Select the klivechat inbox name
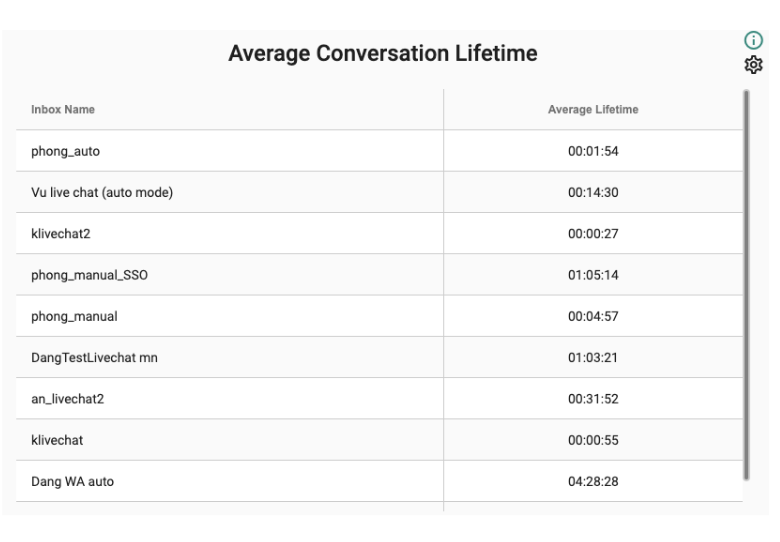Screen dimensions: 780x542 pos(57,440)
